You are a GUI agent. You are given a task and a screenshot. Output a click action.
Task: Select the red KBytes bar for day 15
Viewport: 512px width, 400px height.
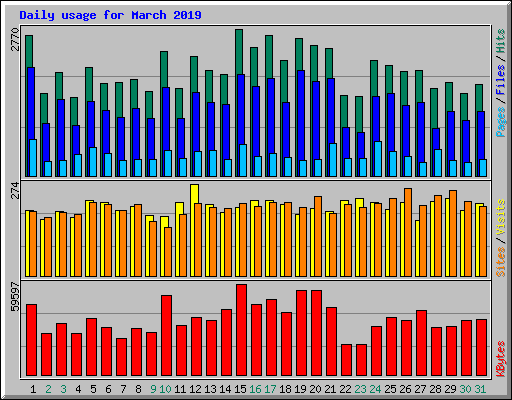coord(242,330)
